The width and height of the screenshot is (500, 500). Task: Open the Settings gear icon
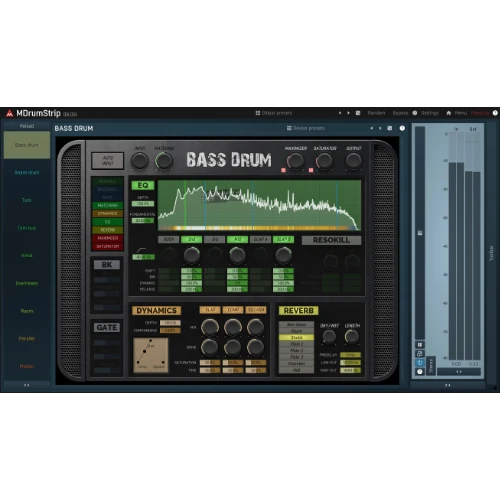pos(415,113)
